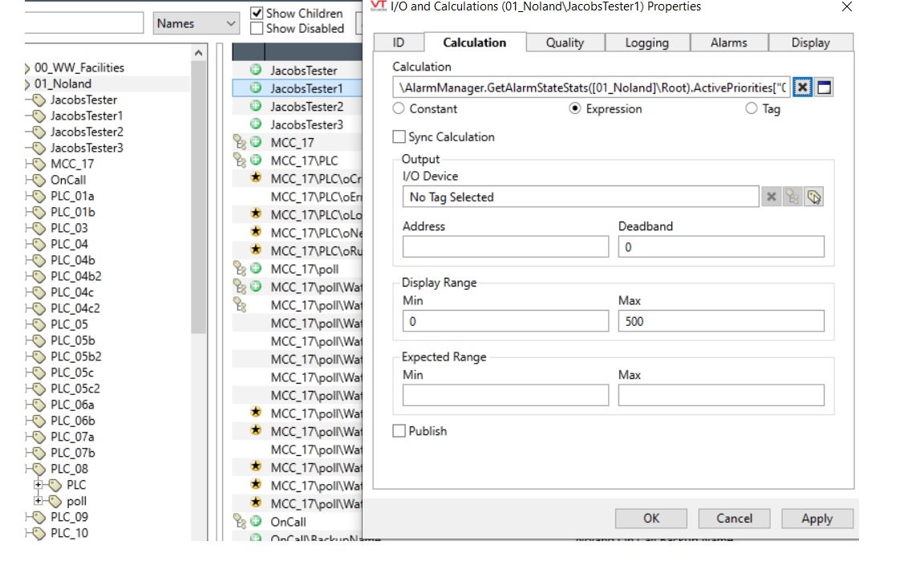Click the Apply button
924x578 pixels.
point(817,519)
